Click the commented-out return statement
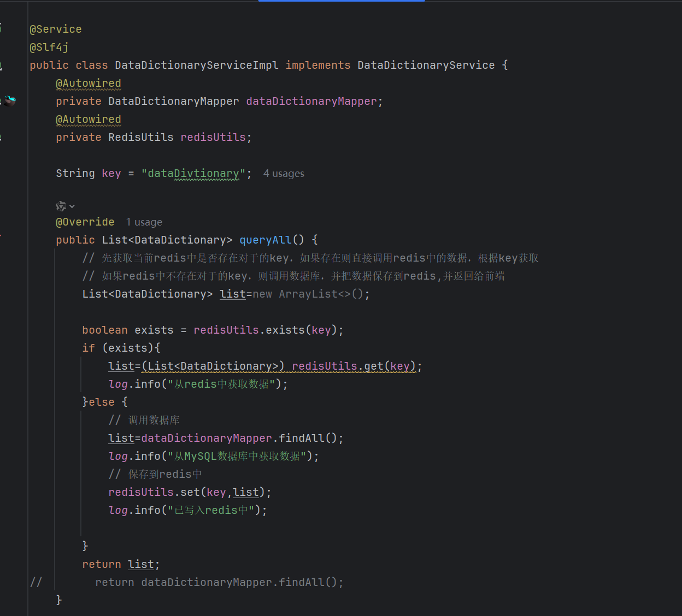The image size is (682, 616). click(219, 582)
